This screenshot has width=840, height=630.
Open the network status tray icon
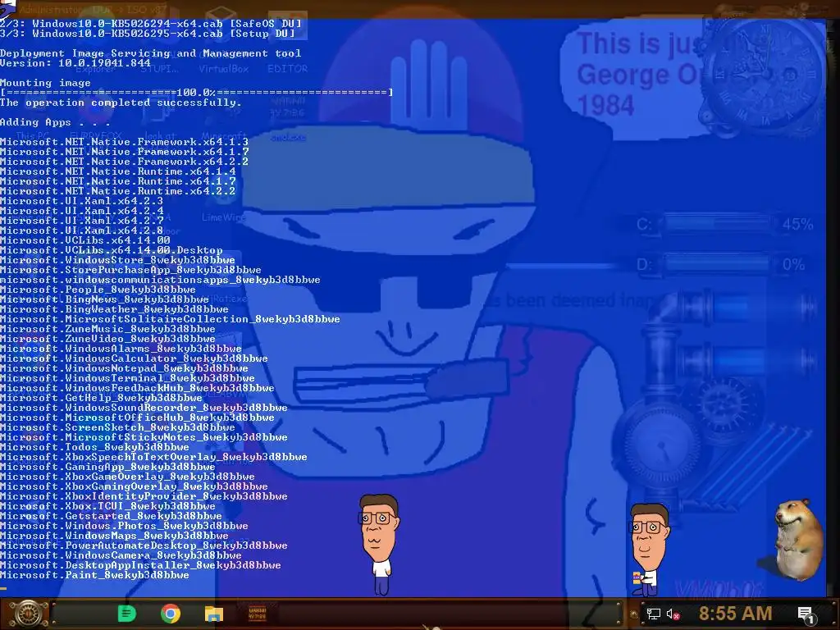pos(653,614)
